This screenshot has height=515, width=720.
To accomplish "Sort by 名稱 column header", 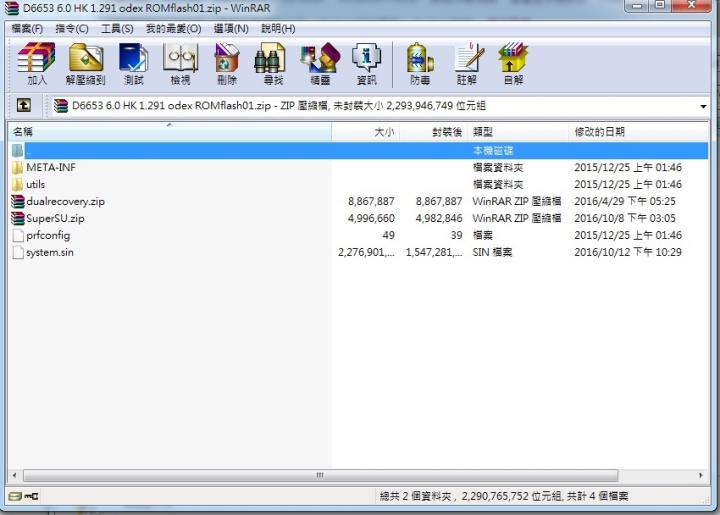I will (169, 132).
